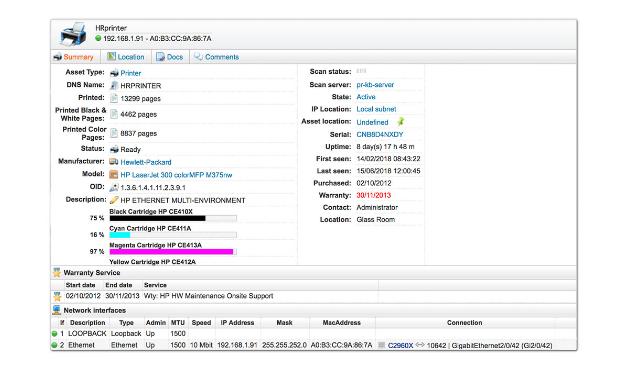Screen dimensions: 626x371
Task: Click the star icon in warranty row 02/10/2012
Action: tap(57, 296)
